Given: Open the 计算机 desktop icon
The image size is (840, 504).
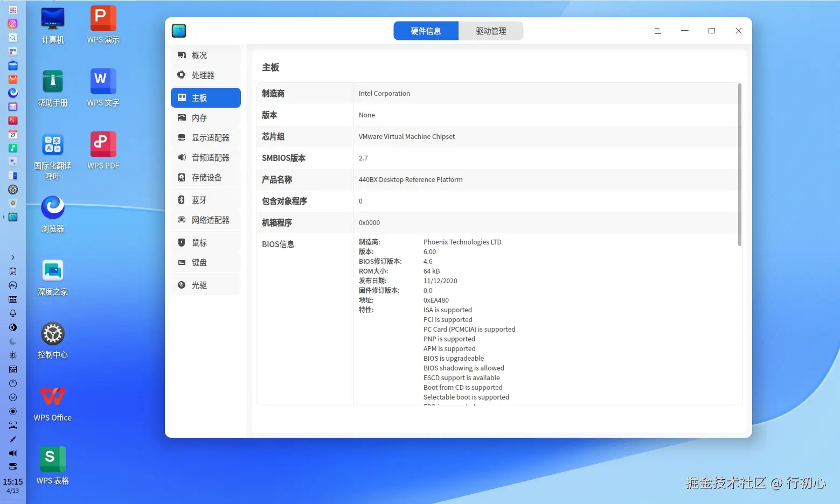Looking at the screenshot, I should point(53,26).
